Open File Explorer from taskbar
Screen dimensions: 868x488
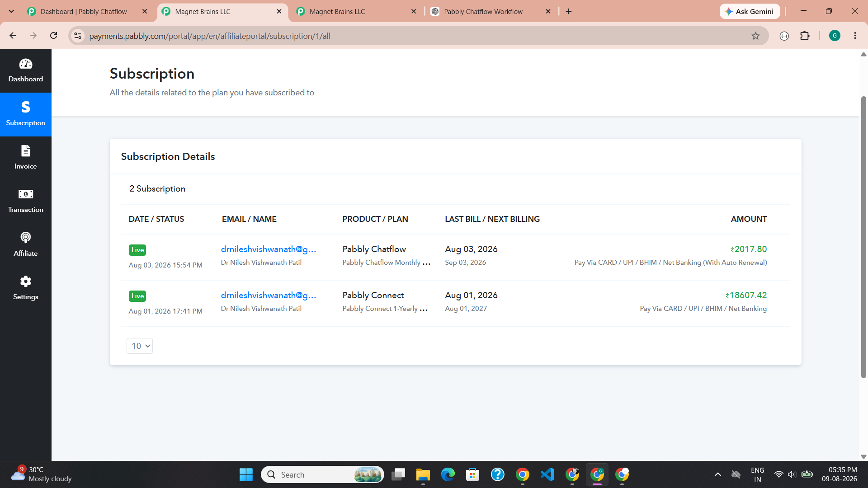coord(423,474)
